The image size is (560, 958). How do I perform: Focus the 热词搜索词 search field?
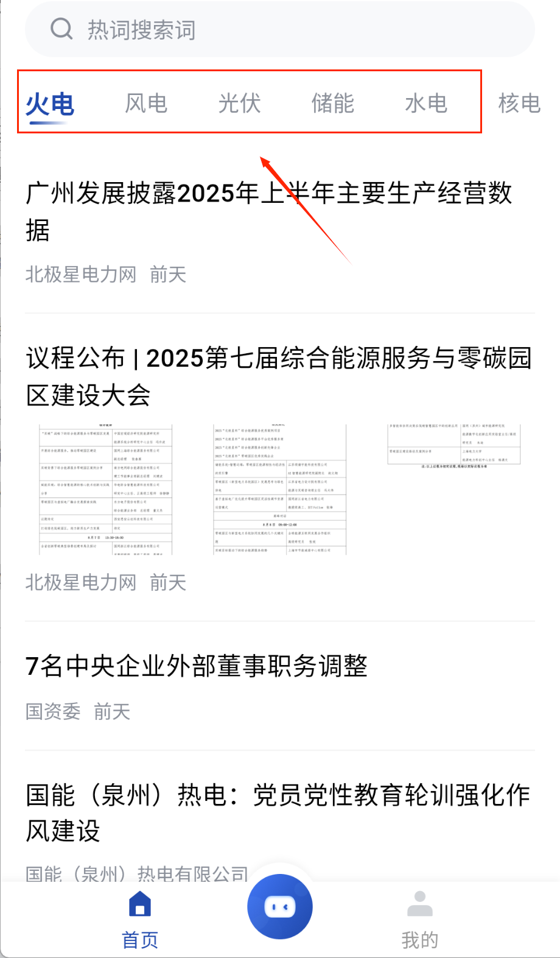(x=280, y=29)
